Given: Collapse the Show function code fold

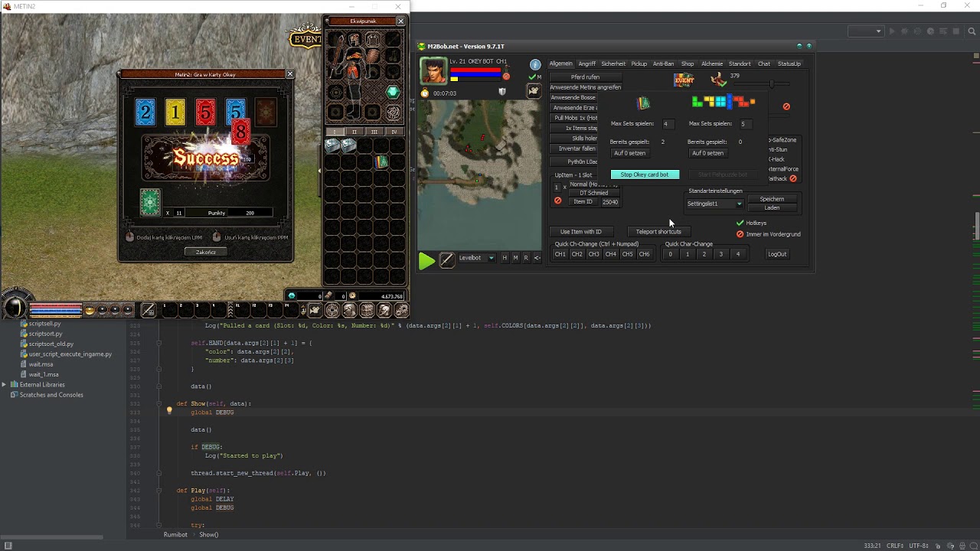Looking at the screenshot, I should [158, 403].
